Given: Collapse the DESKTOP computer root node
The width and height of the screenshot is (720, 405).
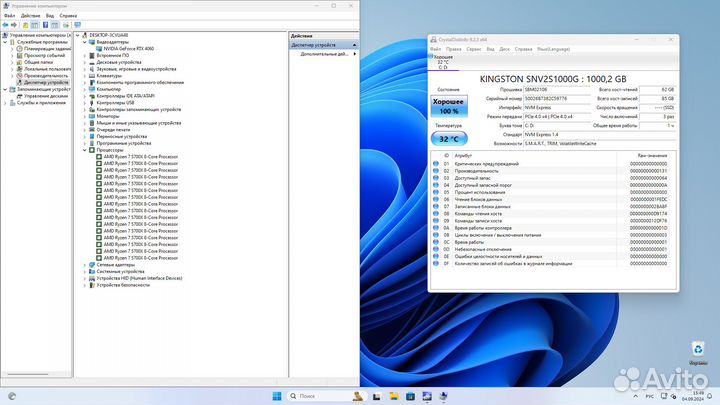Looking at the screenshot, I should coord(78,35).
